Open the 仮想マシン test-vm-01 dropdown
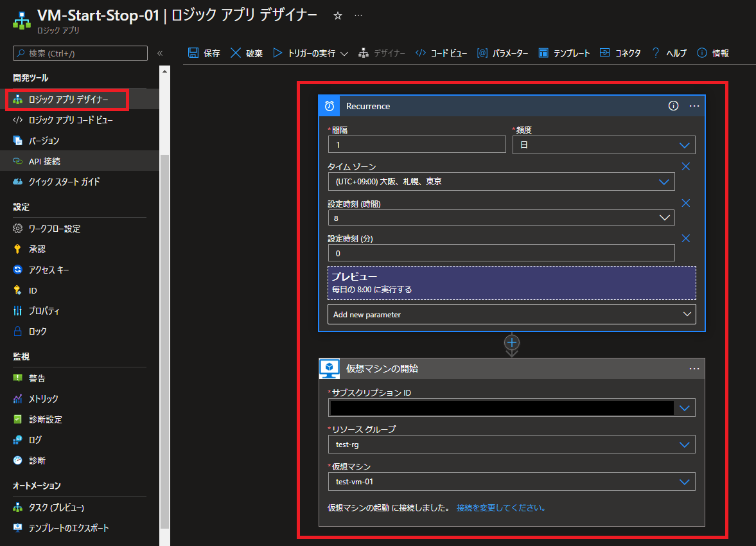 point(511,481)
